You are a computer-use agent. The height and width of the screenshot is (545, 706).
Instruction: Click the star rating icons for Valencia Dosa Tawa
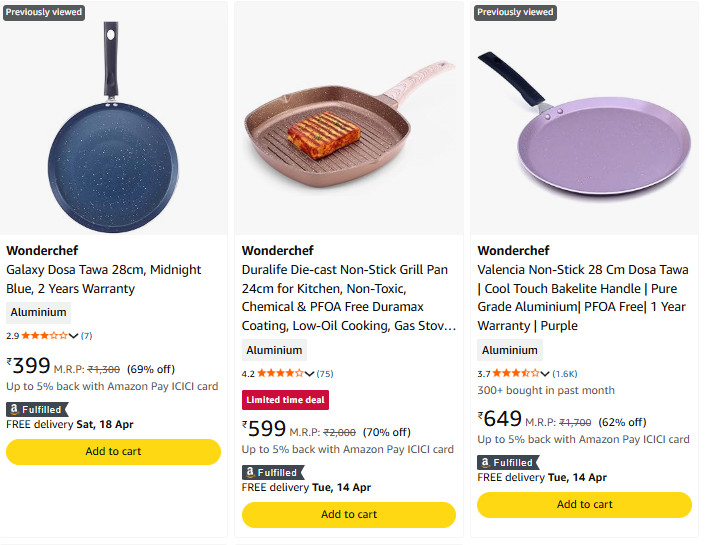(x=516, y=373)
